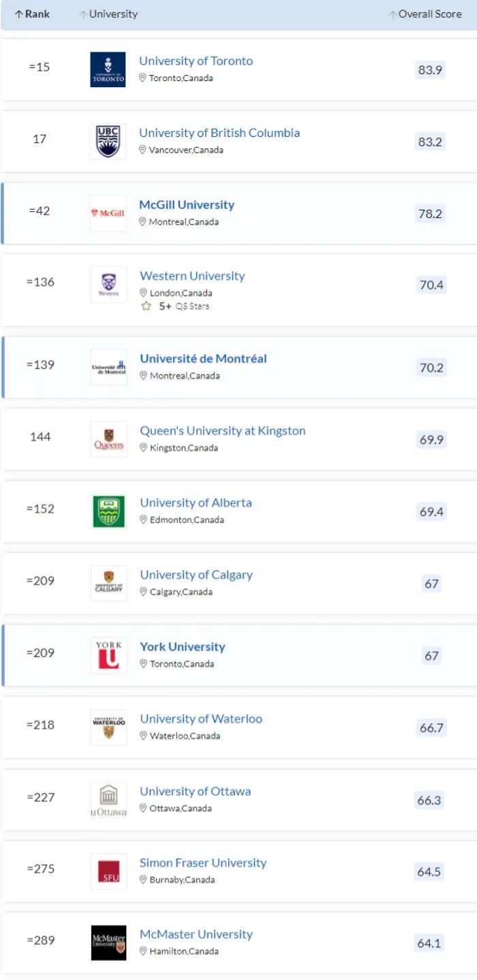Click the SFU red logo
Viewport: 477px width, 980px height.
coord(108,871)
